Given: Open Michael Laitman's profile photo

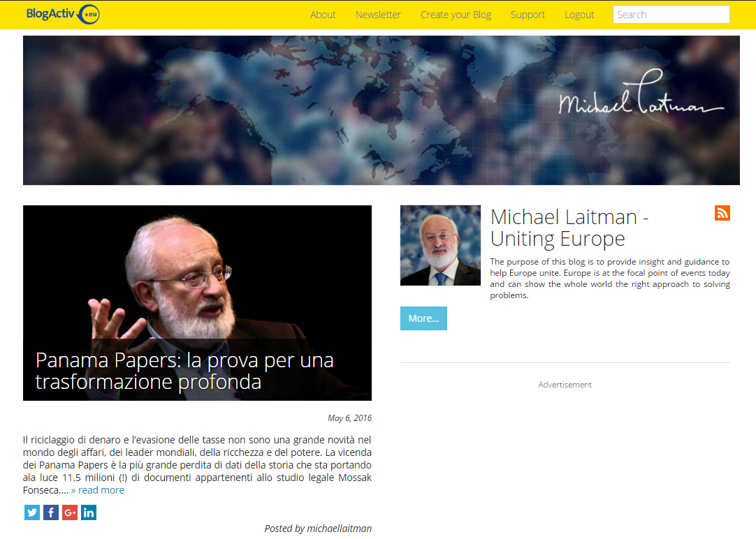Looking at the screenshot, I should pyautogui.click(x=440, y=246).
